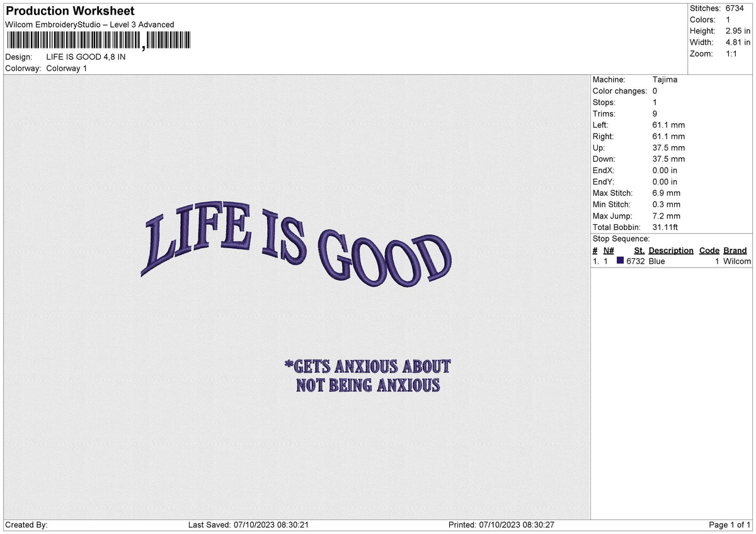Screen dimensions: 756x534
Task: Select 'Blue' description in stop sequence
Action: pos(656,261)
